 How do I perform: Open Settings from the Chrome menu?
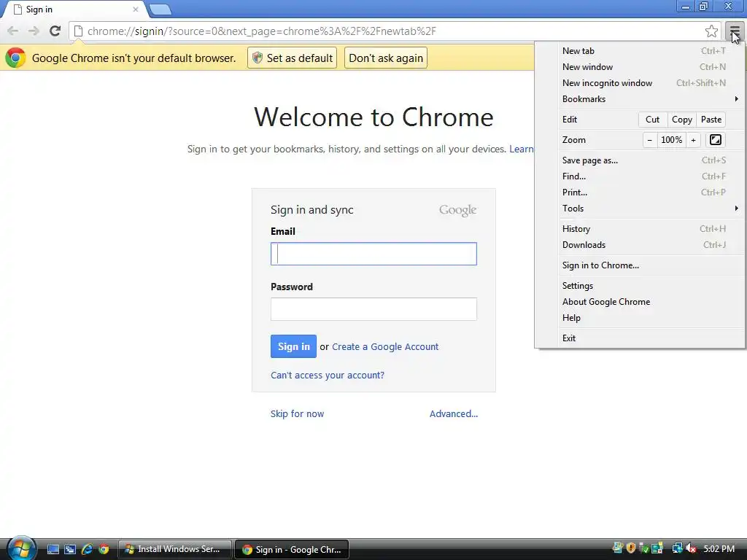tap(650, 286)
